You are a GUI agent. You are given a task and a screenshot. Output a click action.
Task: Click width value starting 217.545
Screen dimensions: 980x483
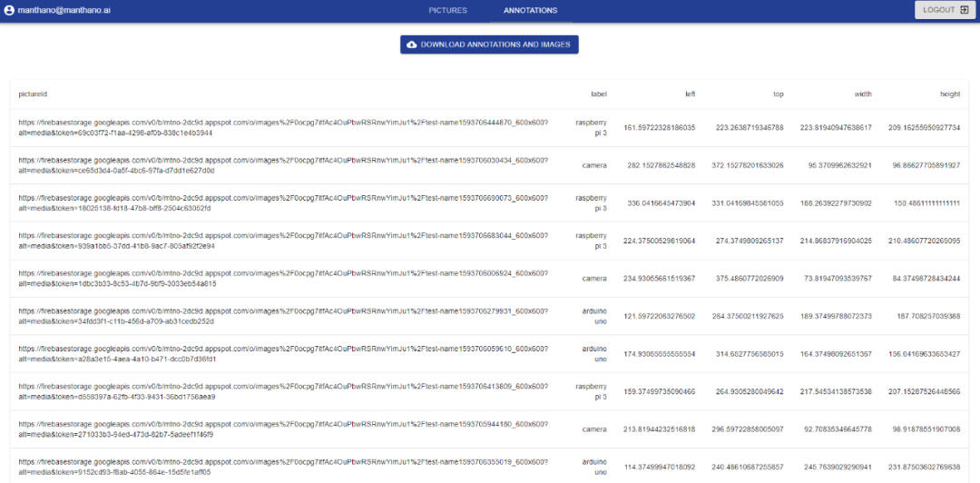point(837,391)
